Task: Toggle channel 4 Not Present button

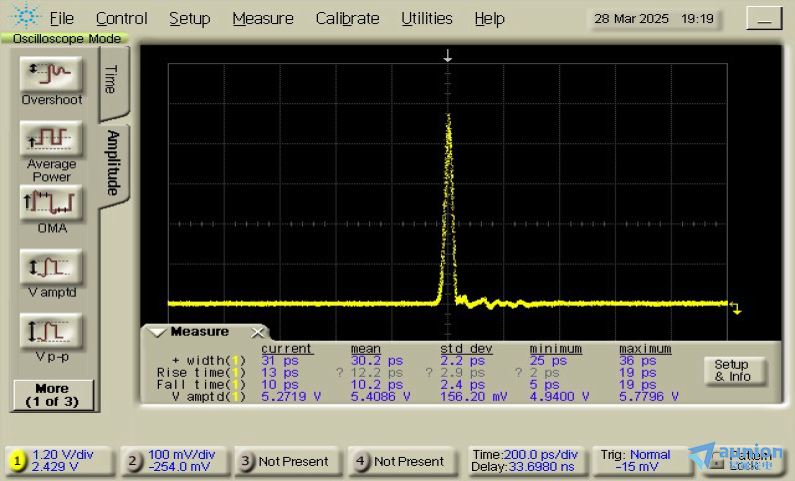Action: [x=401, y=461]
